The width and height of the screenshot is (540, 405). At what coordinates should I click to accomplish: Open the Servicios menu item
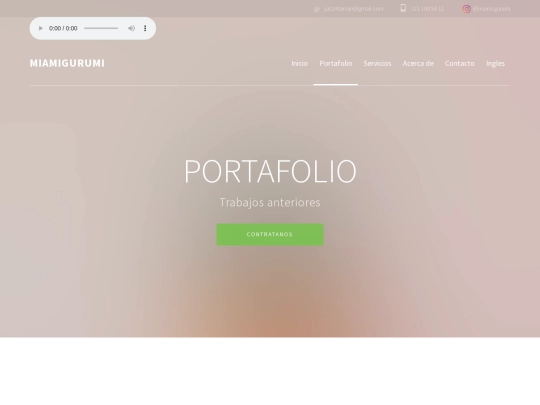(x=377, y=63)
